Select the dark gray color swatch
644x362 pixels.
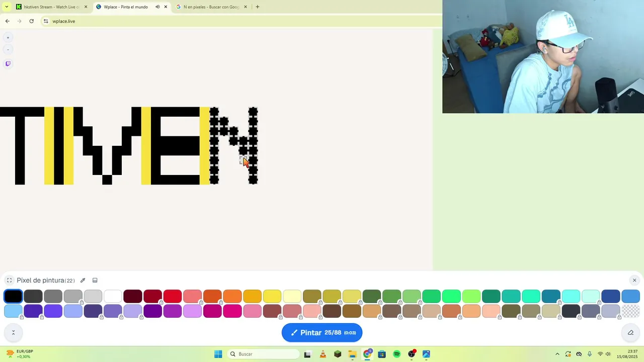click(x=33, y=297)
